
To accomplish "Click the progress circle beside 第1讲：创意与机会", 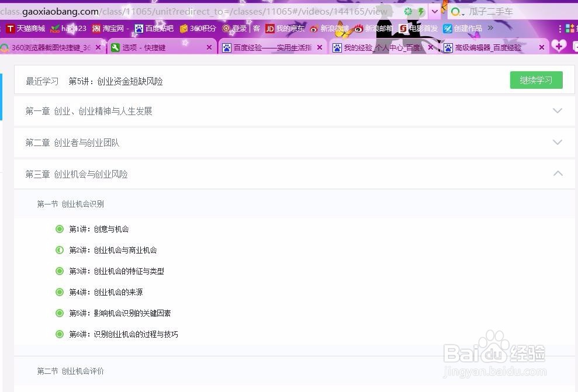I will click(60, 229).
